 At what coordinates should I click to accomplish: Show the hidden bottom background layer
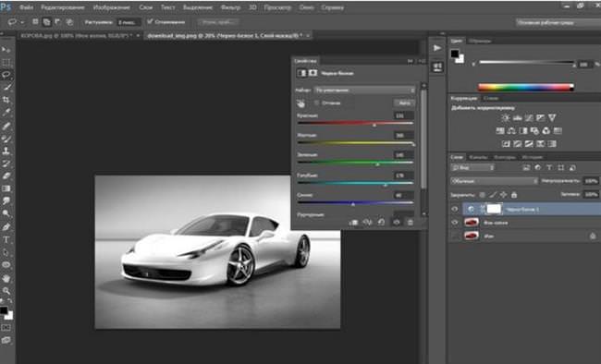pos(455,236)
